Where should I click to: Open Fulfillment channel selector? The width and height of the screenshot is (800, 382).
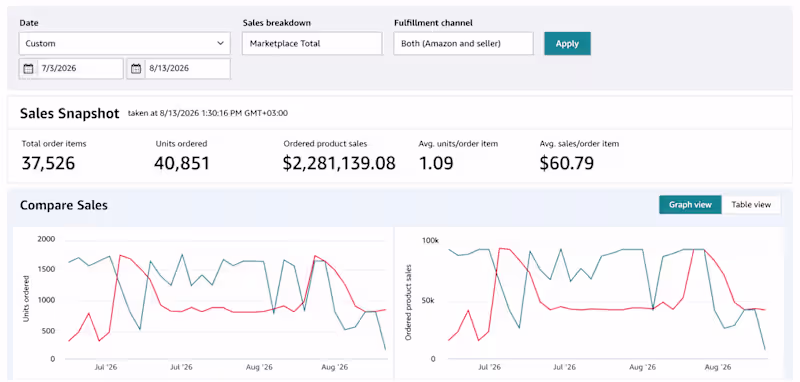click(x=463, y=43)
